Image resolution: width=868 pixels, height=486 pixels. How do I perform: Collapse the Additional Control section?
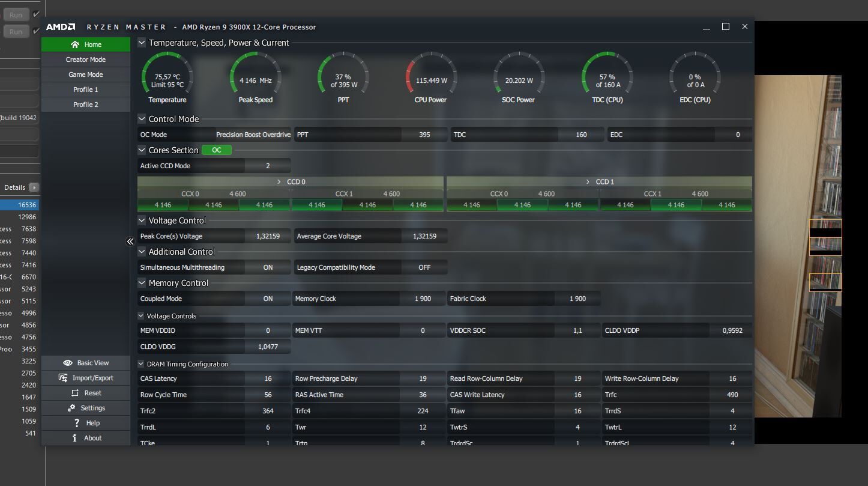coord(142,252)
